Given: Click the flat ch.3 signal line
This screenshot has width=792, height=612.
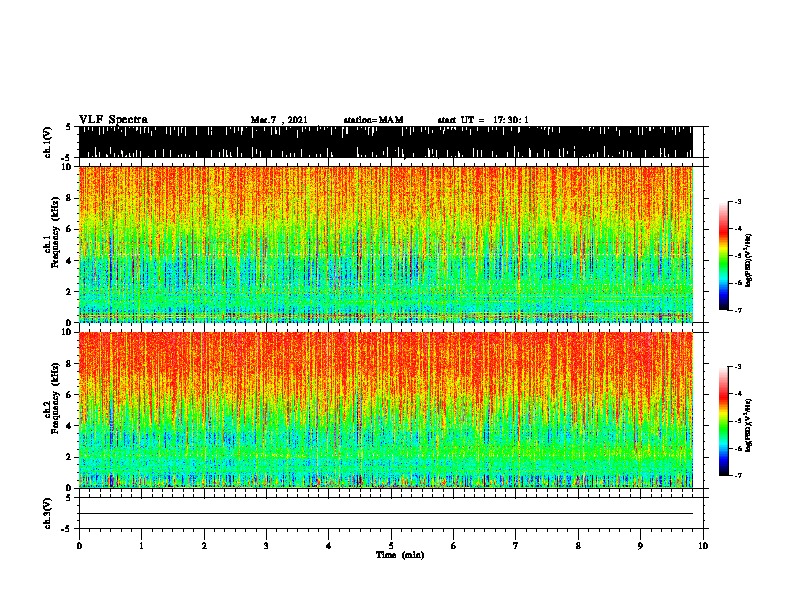Looking at the screenshot, I should (386, 514).
